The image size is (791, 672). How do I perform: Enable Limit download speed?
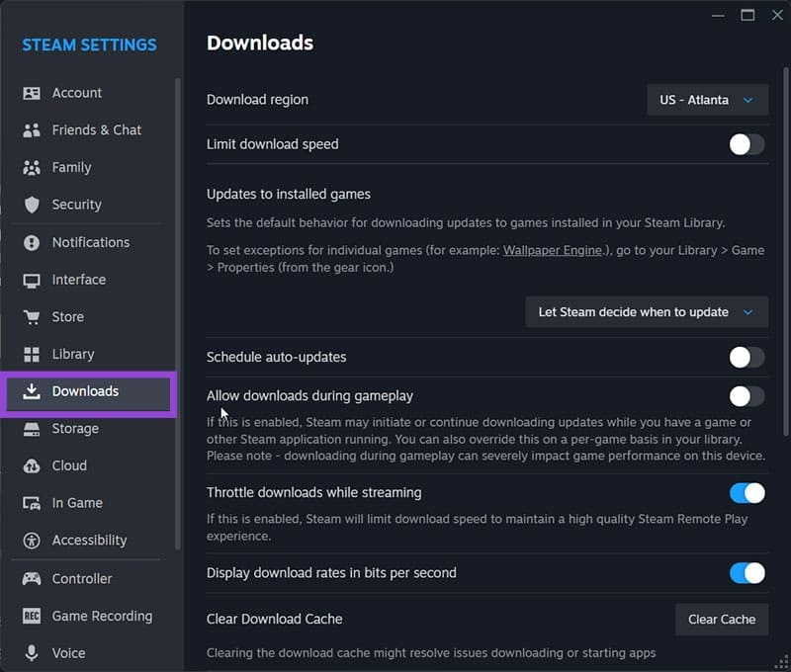coord(747,144)
